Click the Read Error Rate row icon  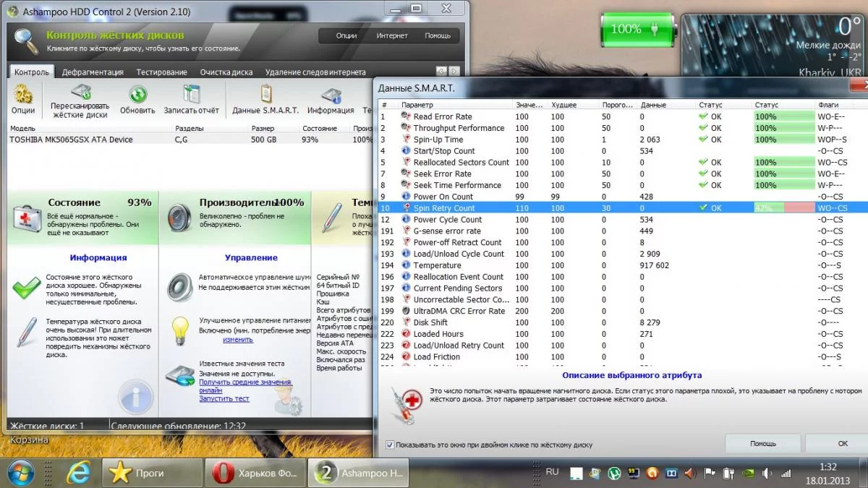pos(406,116)
